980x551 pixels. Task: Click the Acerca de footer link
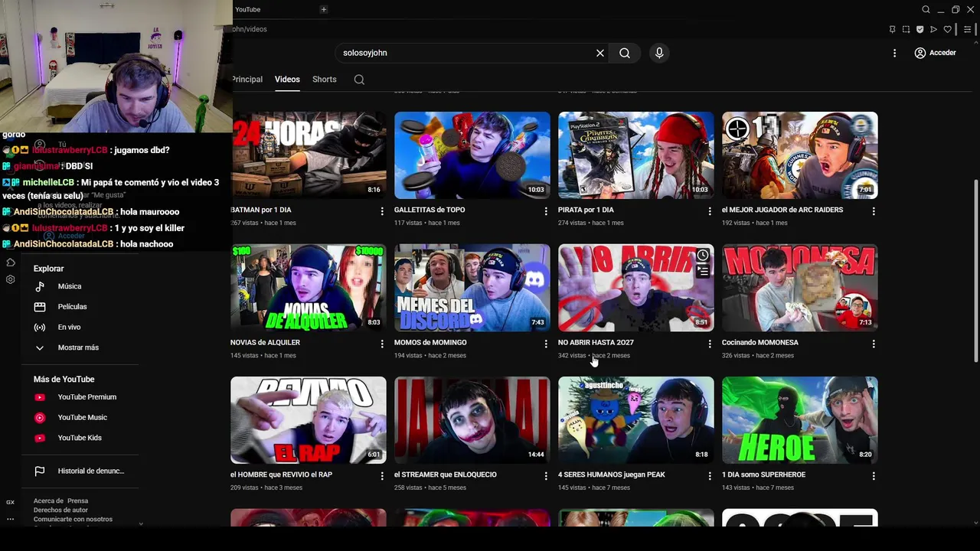tap(48, 501)
